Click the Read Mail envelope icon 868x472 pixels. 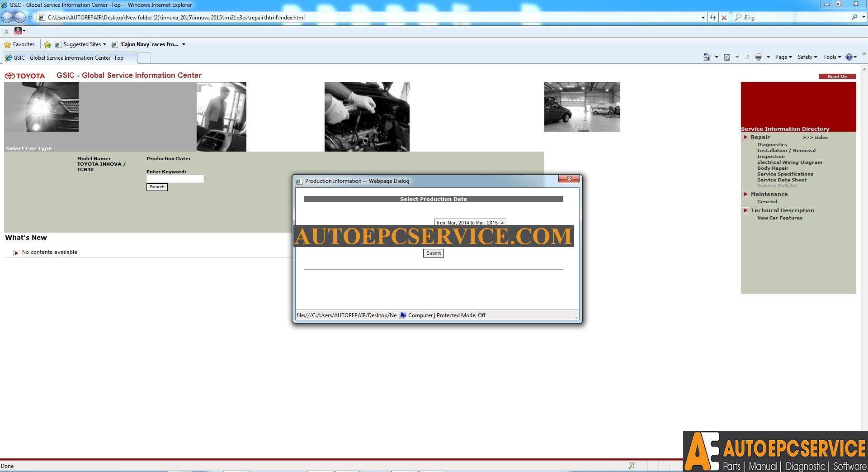click(746, 57)
